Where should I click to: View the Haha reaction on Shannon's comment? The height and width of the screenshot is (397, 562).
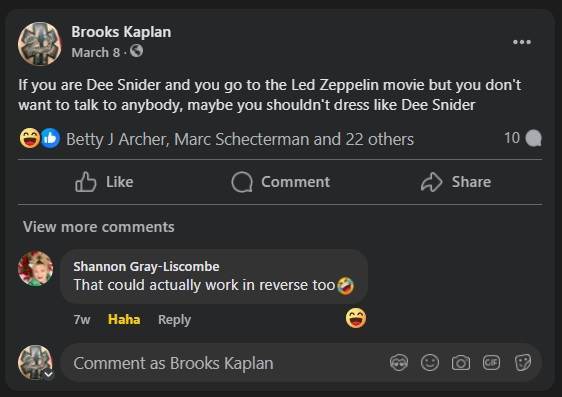(356, 318)
